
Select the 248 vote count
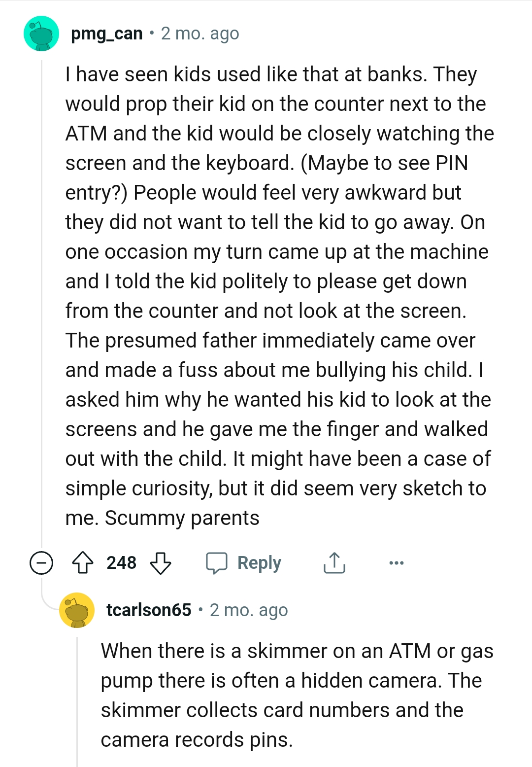122,563
